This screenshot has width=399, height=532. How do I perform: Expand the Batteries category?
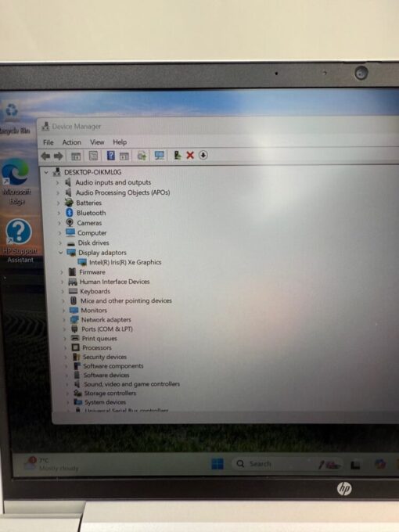coord(59,203)
